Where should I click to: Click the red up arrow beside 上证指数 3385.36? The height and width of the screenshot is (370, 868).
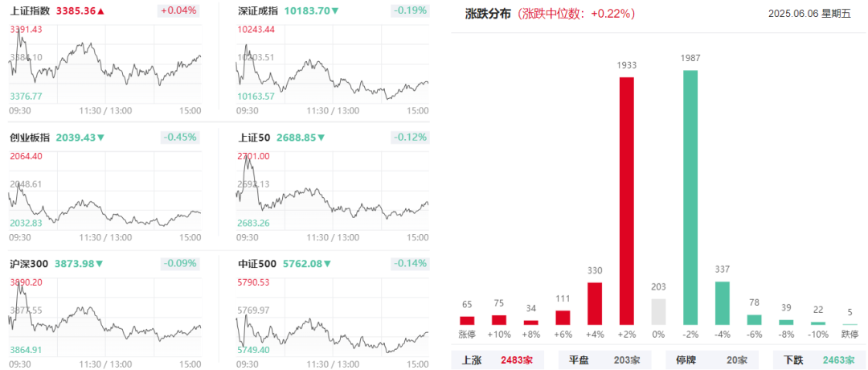click(100, 10)
